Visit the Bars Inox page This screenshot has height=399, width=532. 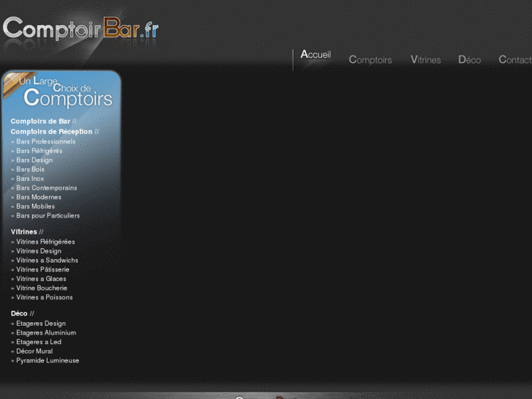point(30,179)
